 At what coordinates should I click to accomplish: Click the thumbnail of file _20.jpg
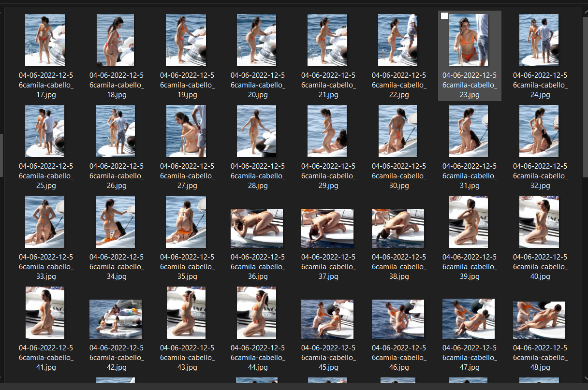tap(256, 40)
